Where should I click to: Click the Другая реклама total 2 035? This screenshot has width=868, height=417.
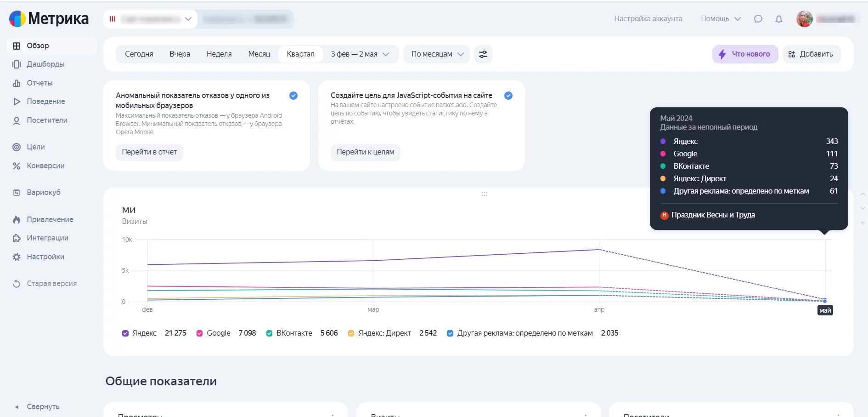[x=610, y=333]
